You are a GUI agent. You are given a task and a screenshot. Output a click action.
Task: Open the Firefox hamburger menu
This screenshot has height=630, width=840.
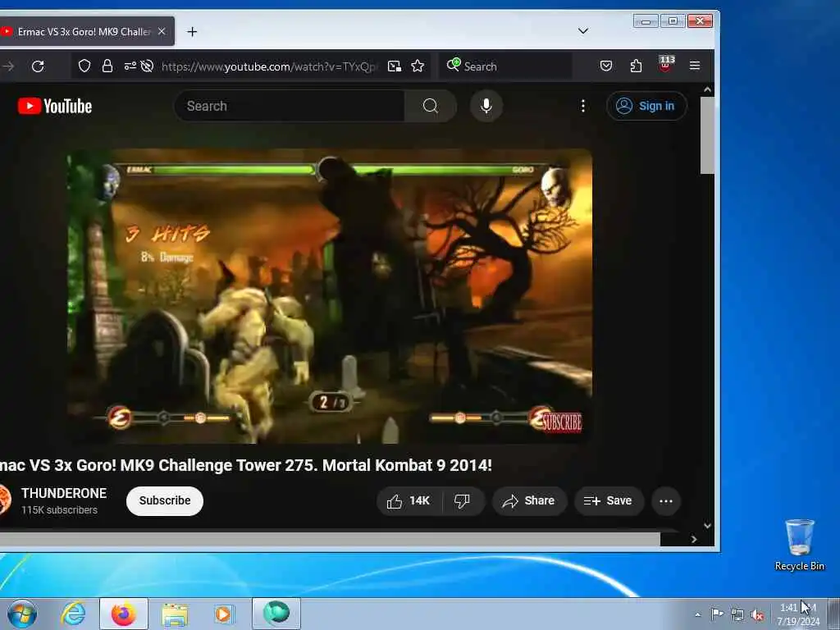coord(695,66)
